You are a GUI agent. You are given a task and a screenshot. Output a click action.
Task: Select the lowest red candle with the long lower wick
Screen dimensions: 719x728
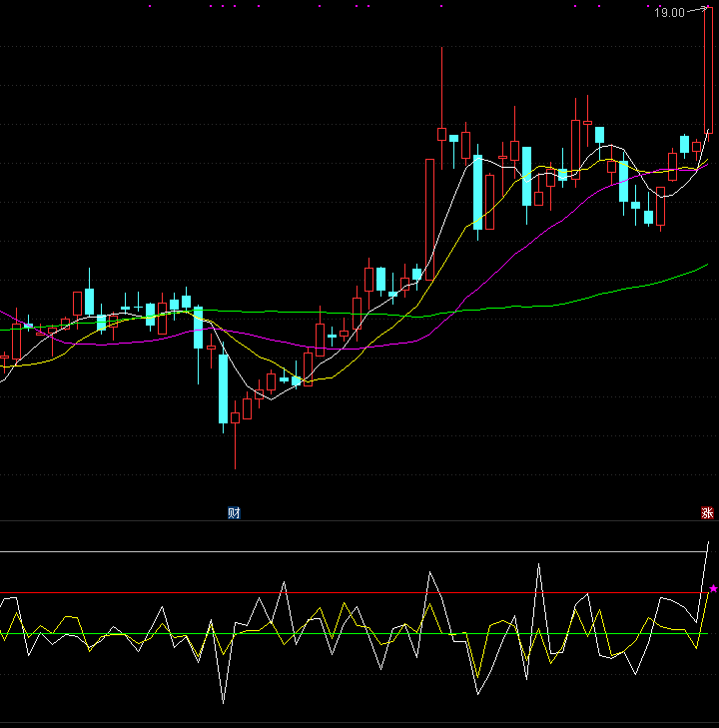[236, 434]
